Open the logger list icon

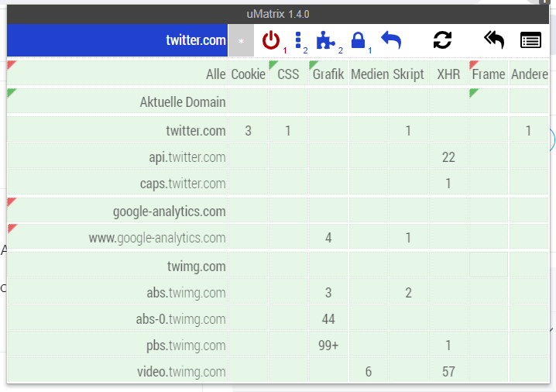click(530, 40)
